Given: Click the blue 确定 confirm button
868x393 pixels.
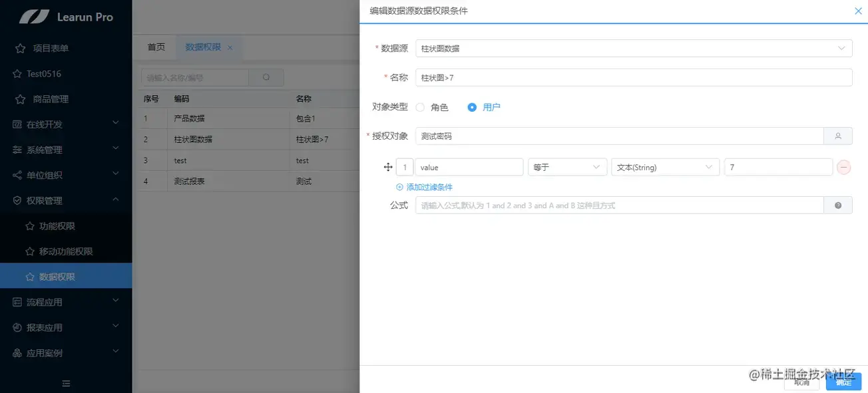Looking at the screenshot, I should 843,382.
